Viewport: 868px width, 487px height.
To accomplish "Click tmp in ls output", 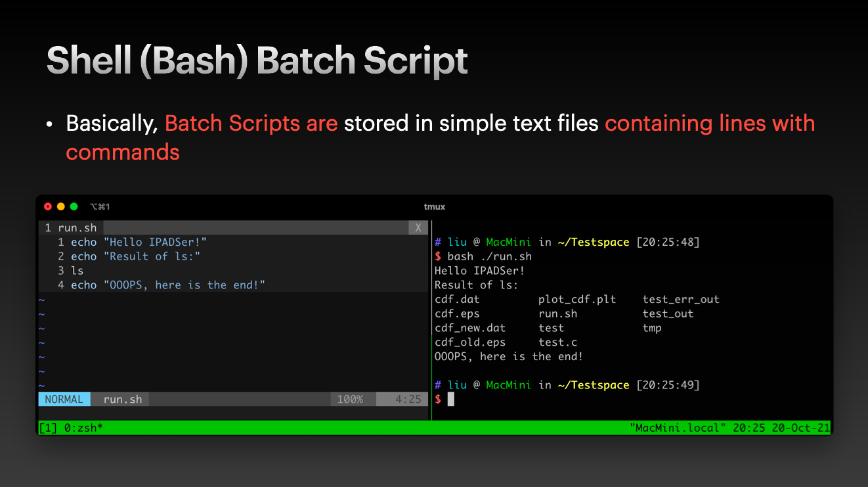I will click(652, 328).
